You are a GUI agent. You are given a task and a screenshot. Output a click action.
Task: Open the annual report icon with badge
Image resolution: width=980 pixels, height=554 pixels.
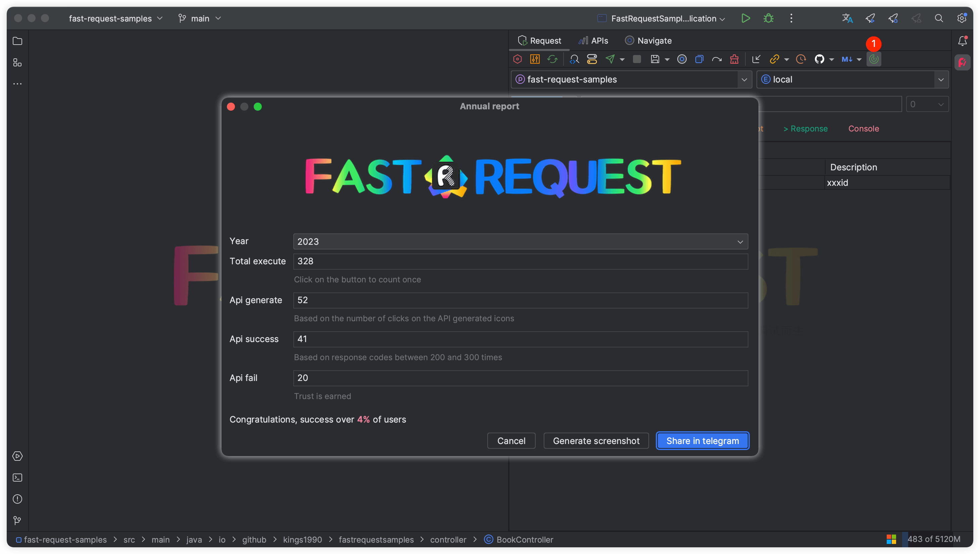click(x=874, y=59)
